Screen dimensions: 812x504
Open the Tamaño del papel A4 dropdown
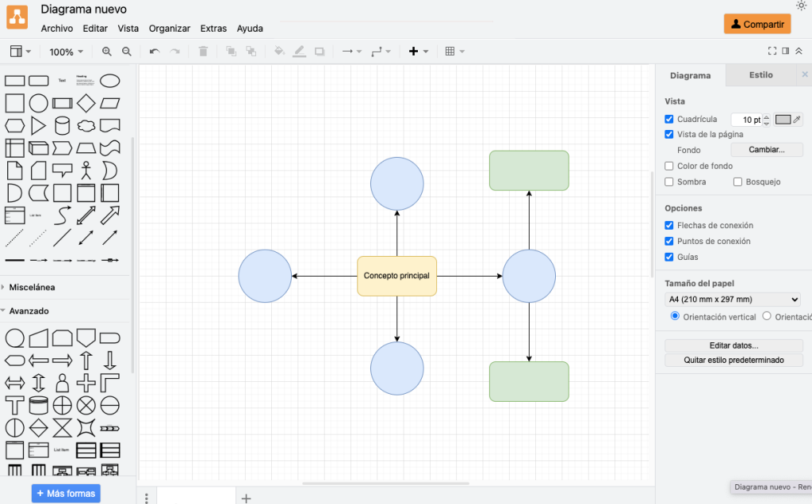pyautogui.click(x=731, y=299)
